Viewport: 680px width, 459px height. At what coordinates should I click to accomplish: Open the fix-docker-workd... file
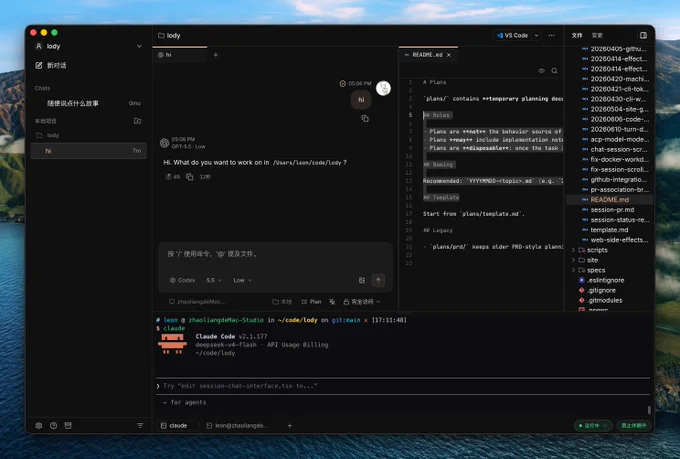[x=614, y=159]
